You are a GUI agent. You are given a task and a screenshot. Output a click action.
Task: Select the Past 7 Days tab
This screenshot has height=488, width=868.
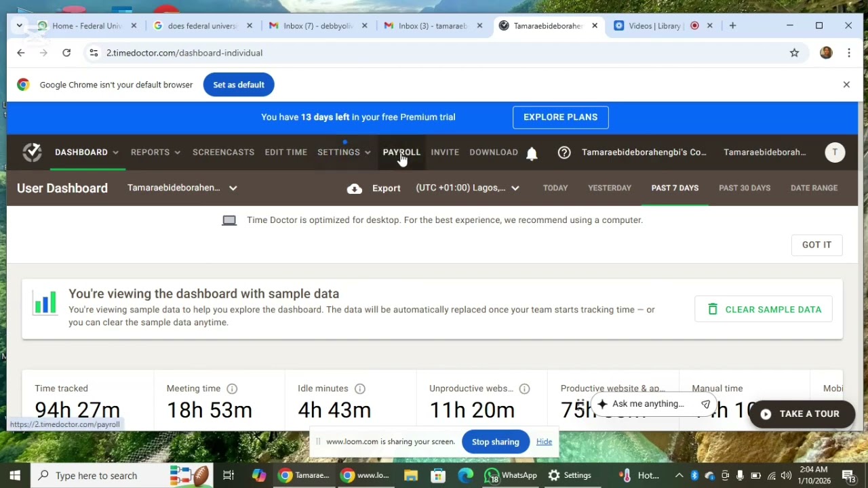coord(675,188)
